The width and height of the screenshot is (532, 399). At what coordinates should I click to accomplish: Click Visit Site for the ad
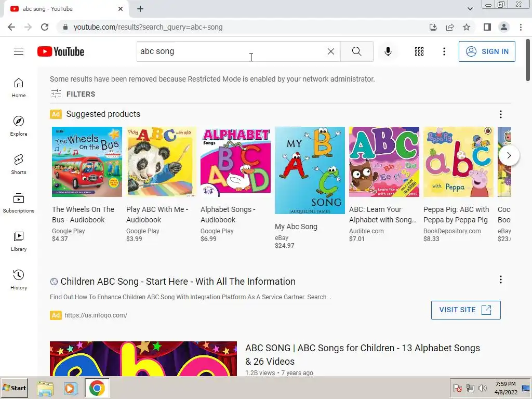click(465, 310)
